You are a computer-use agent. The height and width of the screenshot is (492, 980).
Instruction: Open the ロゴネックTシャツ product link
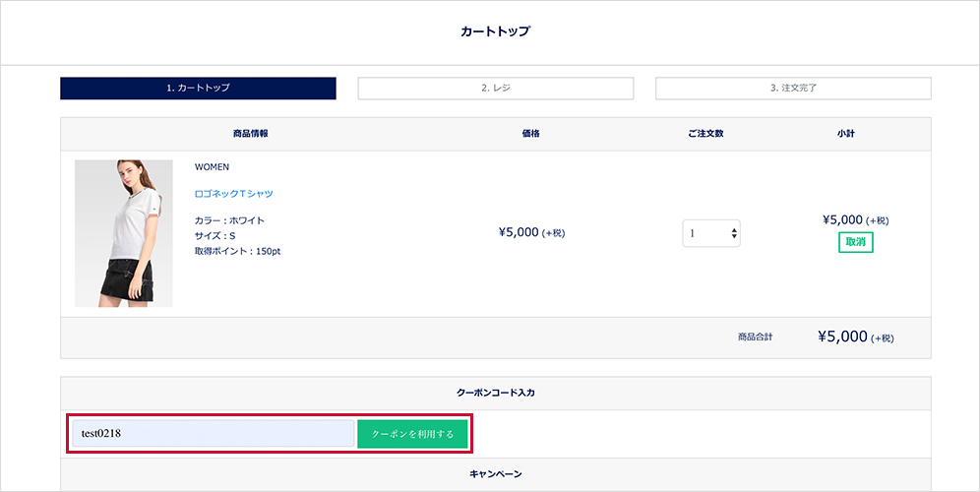click(x=233, y=194)
